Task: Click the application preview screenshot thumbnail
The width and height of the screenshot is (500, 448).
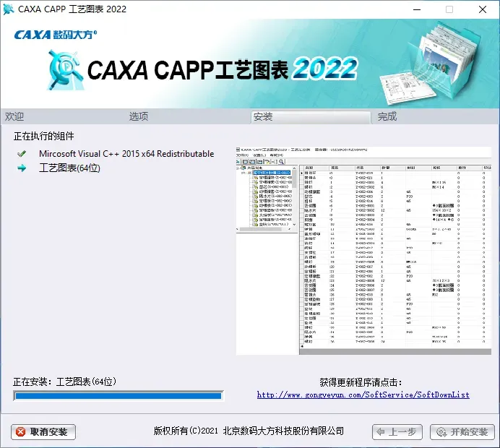Action: tap(363, 251)
